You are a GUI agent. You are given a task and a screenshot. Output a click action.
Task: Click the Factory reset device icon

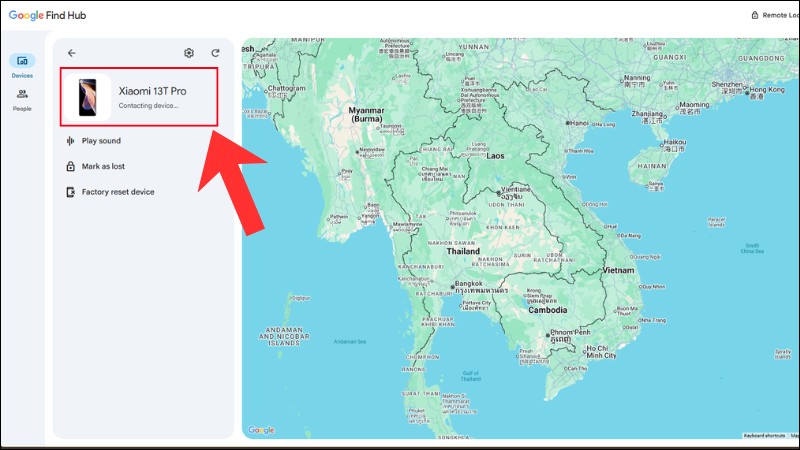tap(70, 192)
